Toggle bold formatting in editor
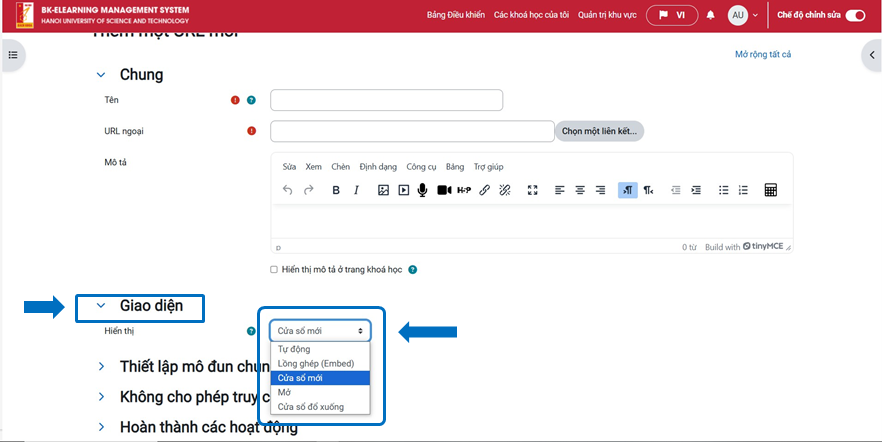Viewport: 882px width, 442px height. 336,190
